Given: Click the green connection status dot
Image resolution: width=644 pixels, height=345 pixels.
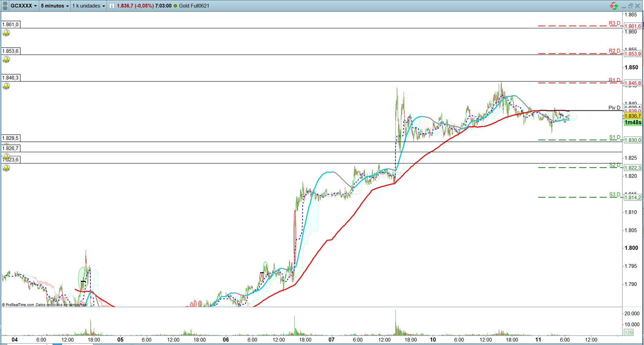Looking at the screenshot, I should (x=175, y=6).
